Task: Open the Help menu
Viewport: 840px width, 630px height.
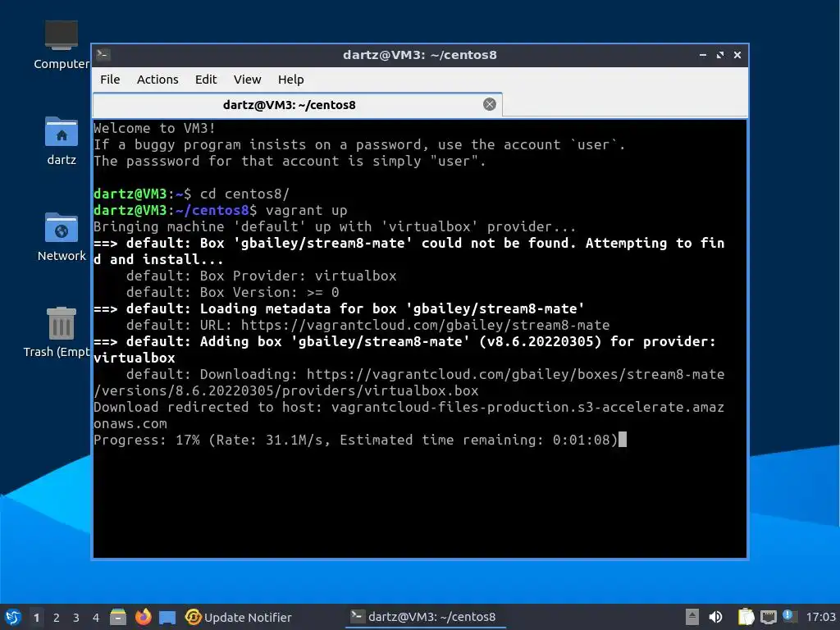Action: 291,80
